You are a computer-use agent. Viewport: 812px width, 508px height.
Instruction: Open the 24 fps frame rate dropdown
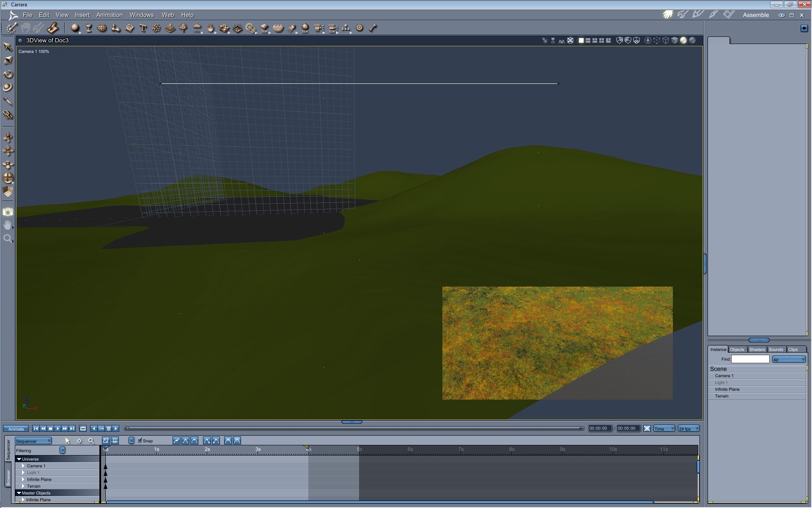click(689, 429)
